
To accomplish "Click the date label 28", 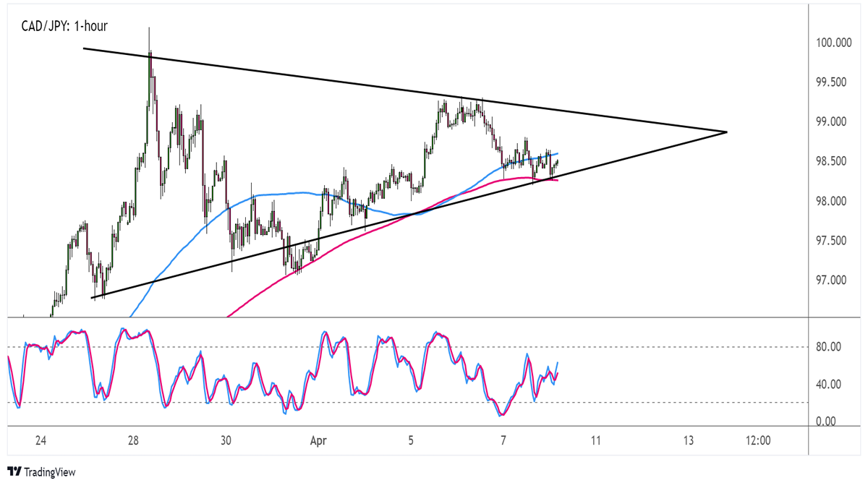I will pos(133,440).
